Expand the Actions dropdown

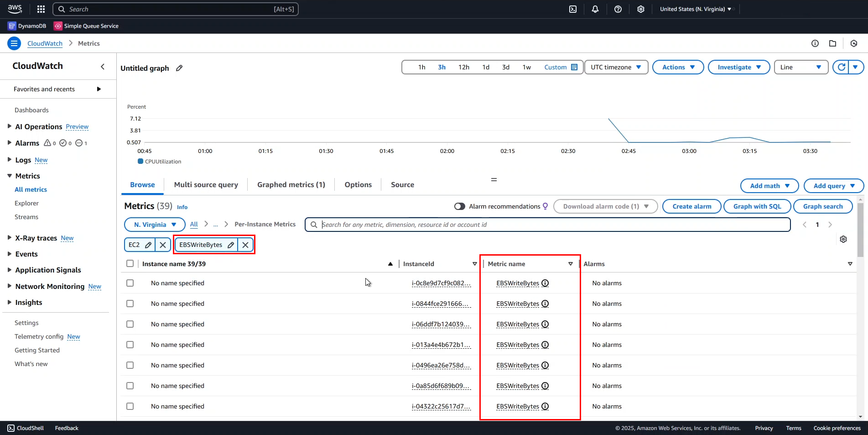678,67
